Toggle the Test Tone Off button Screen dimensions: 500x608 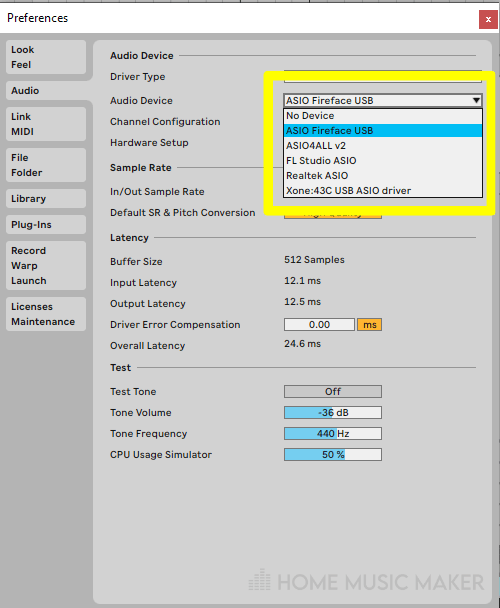coord(333,391)
